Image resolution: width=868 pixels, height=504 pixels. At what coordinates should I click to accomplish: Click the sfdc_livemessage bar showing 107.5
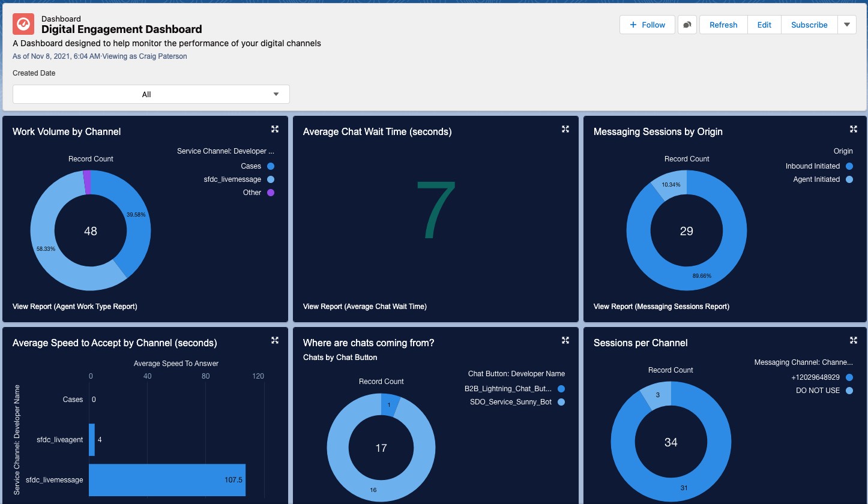pyautogui.click(x=167, y=479)
